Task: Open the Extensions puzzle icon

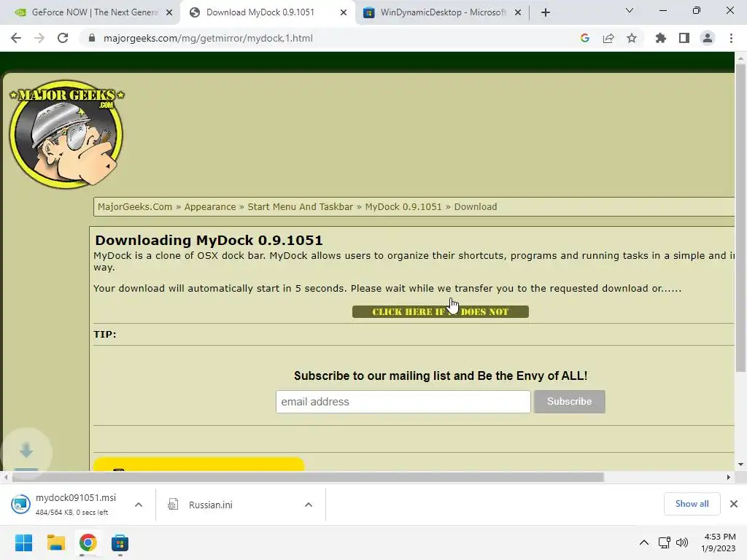Action: pyautogui.click(x=661, y=38)
